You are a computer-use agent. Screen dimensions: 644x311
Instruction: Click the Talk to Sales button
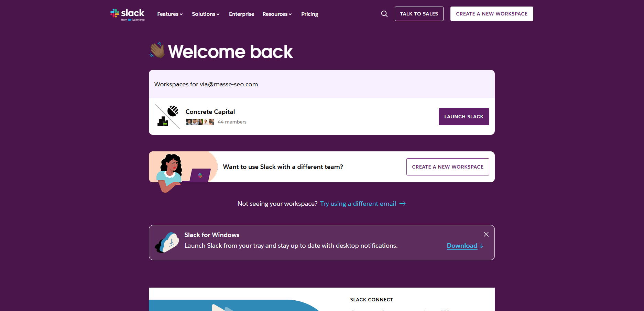[x=419, y=14]
